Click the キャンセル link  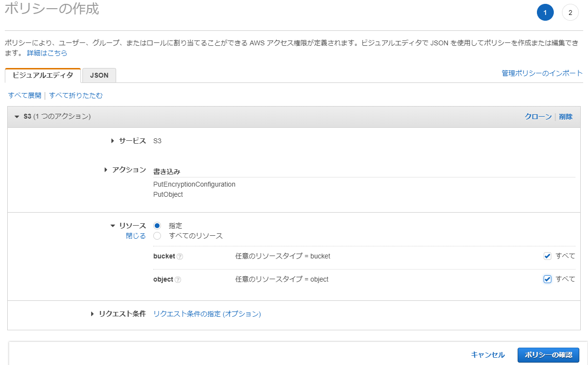click(488, 354)
